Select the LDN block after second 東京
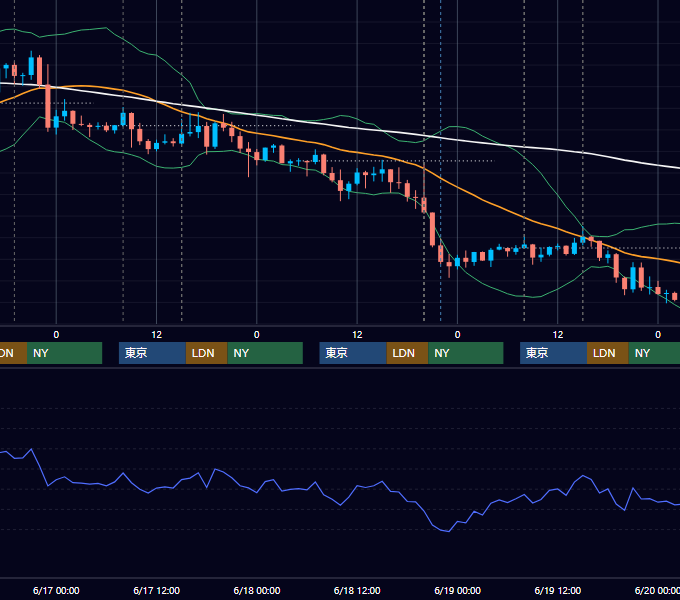The height and width of the screenshot is (600, 680). (x=407, y=353)
